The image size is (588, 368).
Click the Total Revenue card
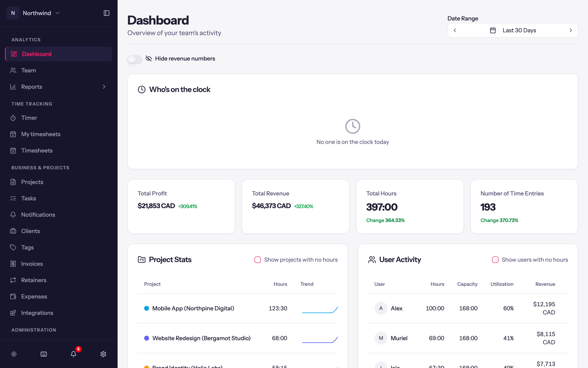pyautogui.click(x=295, y=206)
